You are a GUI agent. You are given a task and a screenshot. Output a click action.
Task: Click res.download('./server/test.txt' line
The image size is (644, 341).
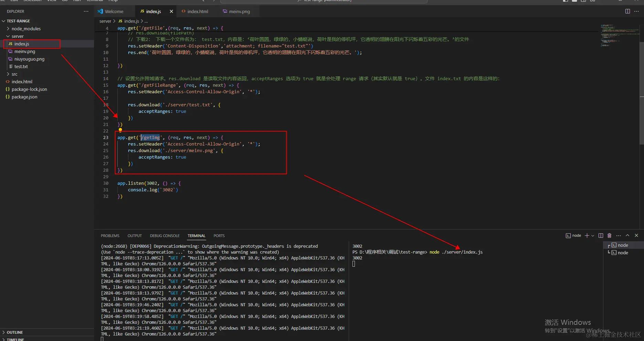click(x=174, y=105)
